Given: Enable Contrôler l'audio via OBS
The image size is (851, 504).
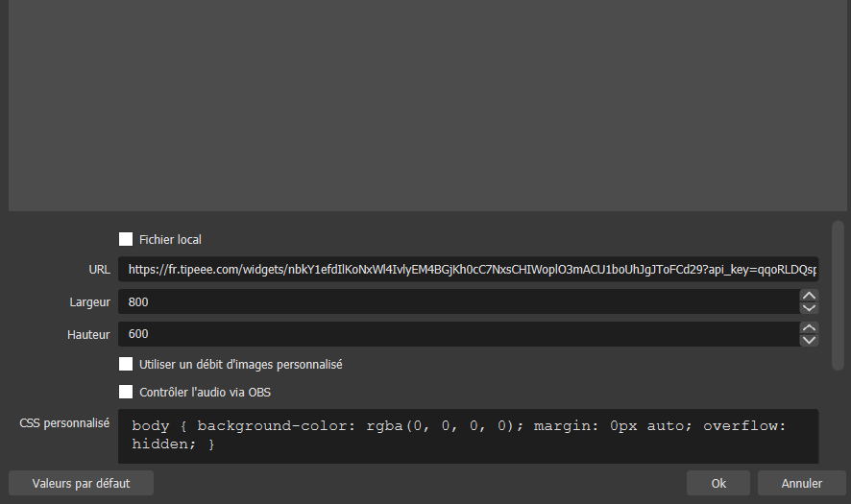Looking at the screenshot, I should click(126, 392).
